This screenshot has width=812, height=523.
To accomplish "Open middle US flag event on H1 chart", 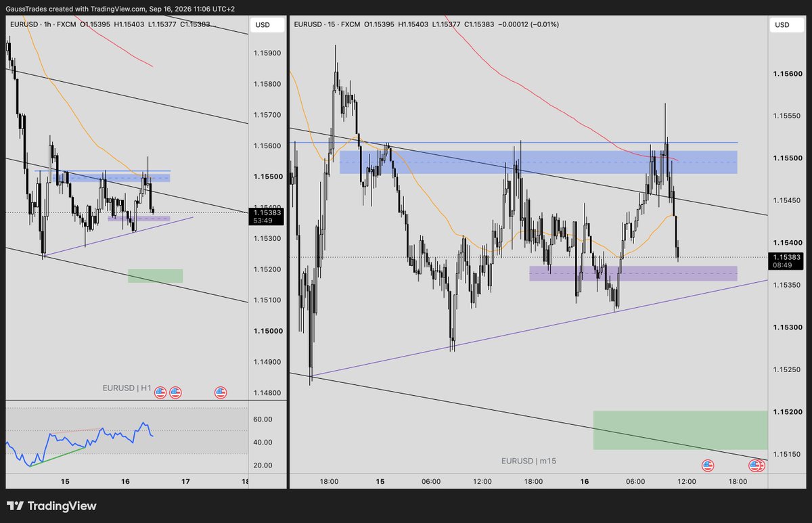I will click(175, 392).
